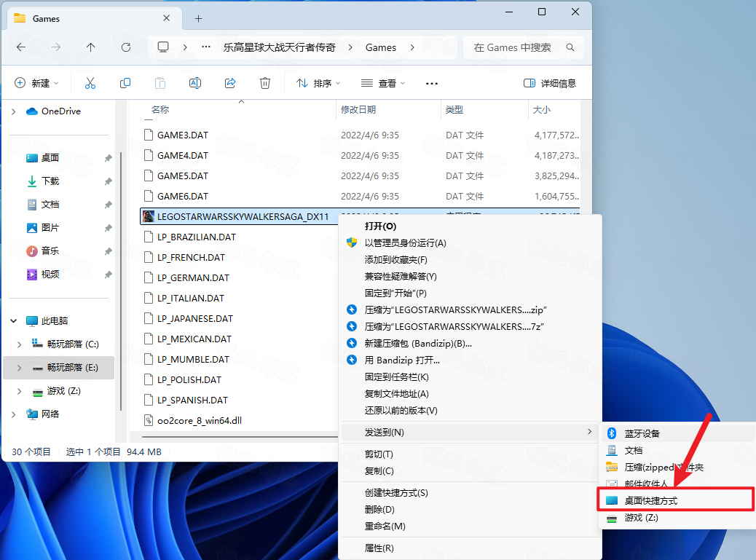Select 下载 in the quick access sidebar
The image size is (756, 560).
pos(50,181)
